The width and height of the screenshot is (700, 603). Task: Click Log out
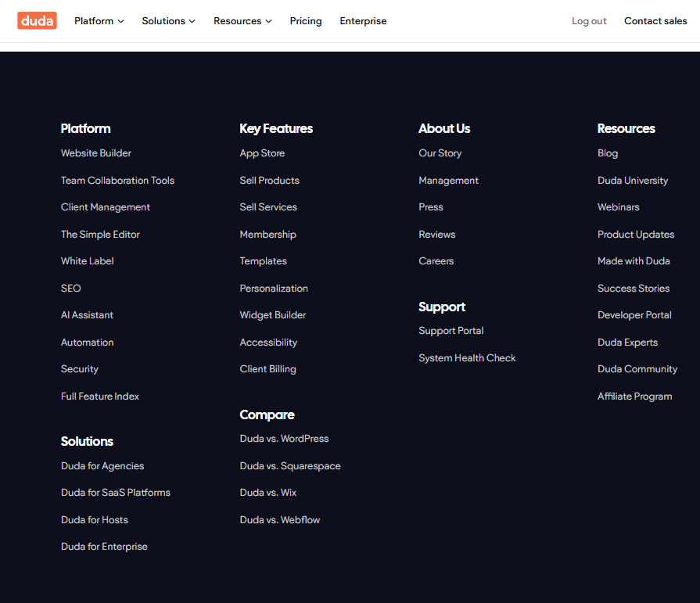pyautogui.click(x=589, y=21)
